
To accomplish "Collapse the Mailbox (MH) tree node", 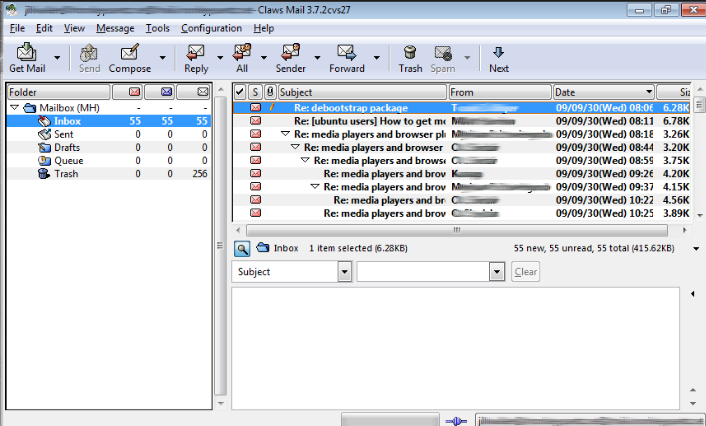I will coord(14,108).
